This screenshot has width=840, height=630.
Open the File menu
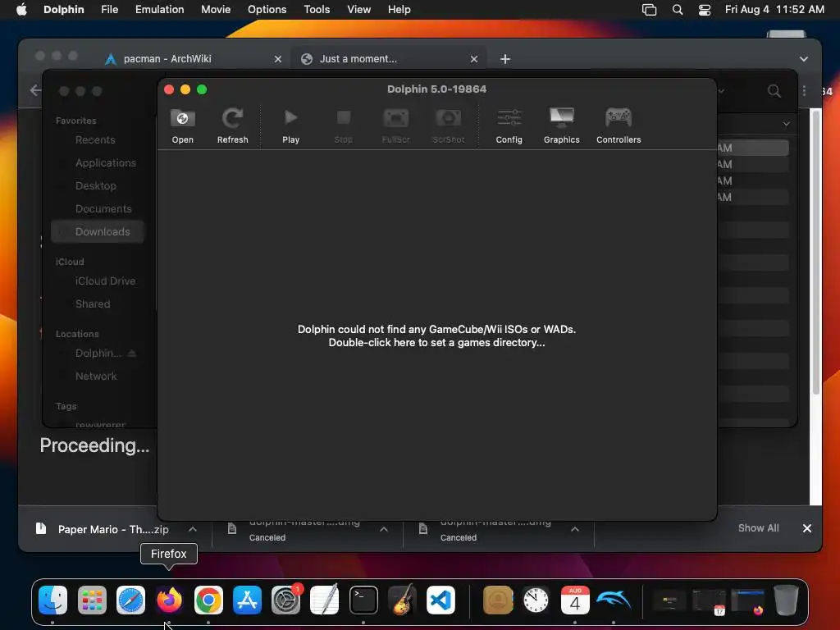click(x=109, y=10)
